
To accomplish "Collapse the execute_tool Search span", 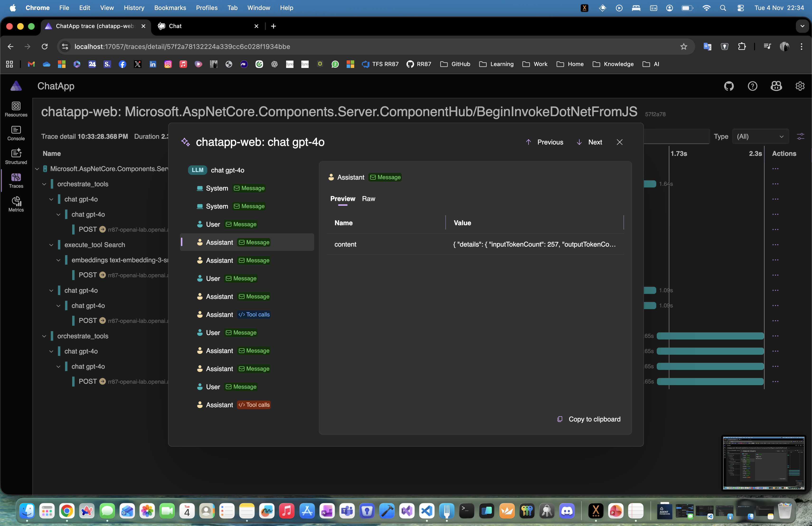I will (x=51, y=245).
